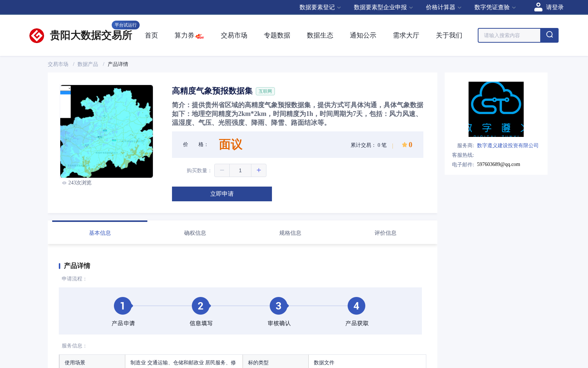
Task: Open the 算力券 navigation item
Action: [184, 35]
